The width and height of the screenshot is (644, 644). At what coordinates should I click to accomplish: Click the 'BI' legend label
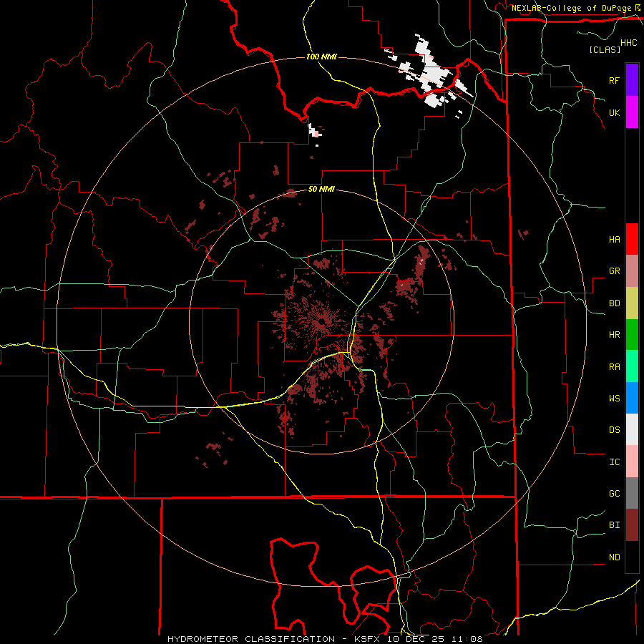[x=614, y=525]
